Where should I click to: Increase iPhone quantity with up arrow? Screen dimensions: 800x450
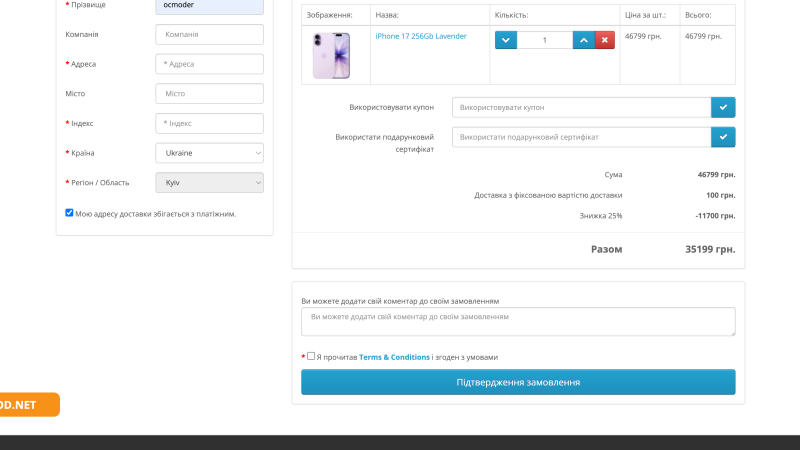point(584,40)
